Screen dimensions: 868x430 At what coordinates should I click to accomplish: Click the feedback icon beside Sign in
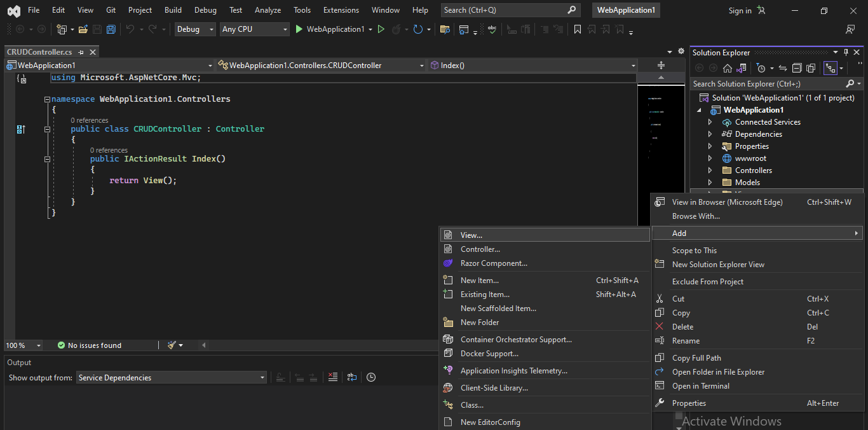[761, 10]
